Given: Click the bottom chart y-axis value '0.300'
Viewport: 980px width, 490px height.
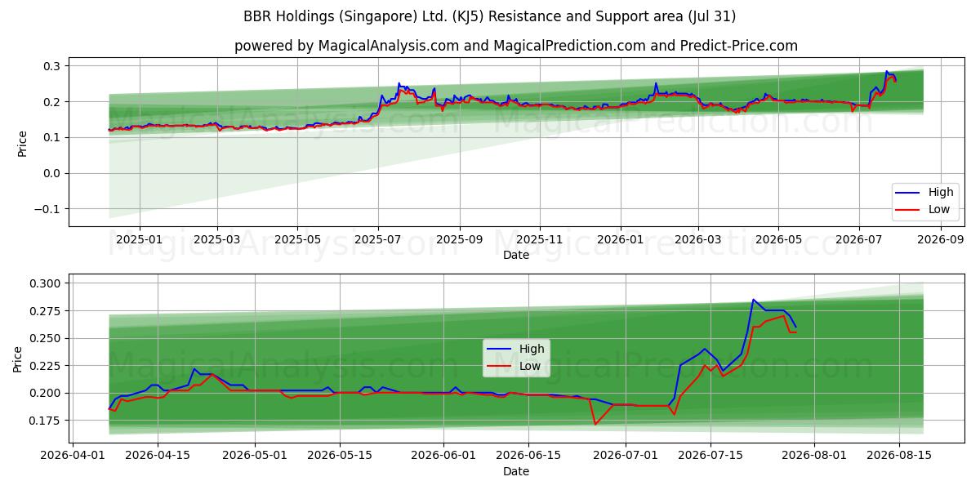Looking at the screenshot, I should click(x=47, y=283).
